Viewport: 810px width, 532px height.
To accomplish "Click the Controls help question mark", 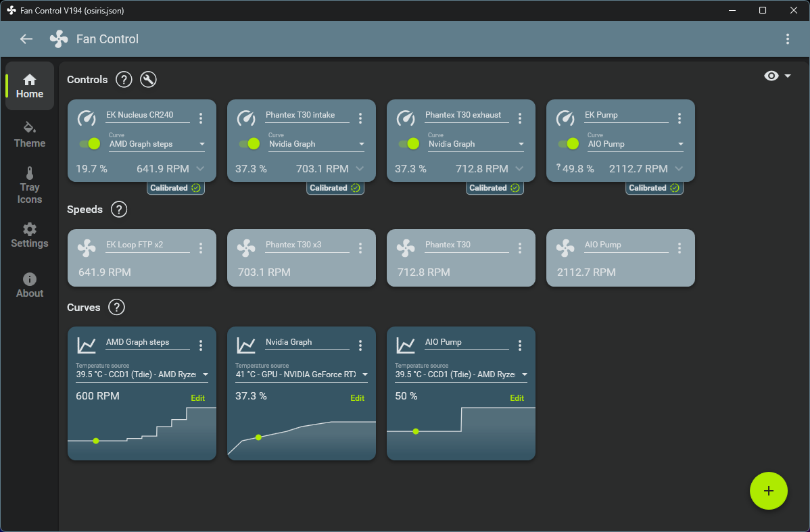I will coord(123,80).
